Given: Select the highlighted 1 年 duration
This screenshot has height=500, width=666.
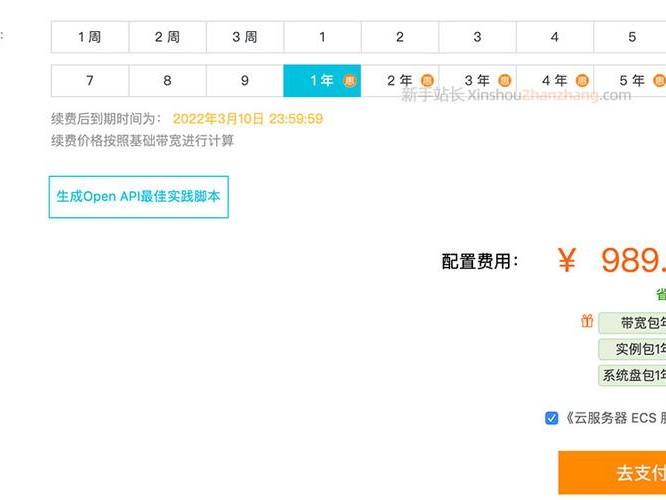Looking at the screenshot, I should 322,81.
